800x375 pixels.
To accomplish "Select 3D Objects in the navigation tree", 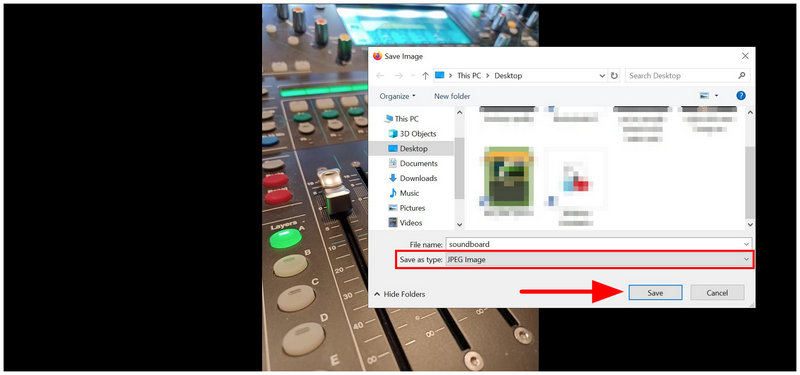I will (418, 134).
